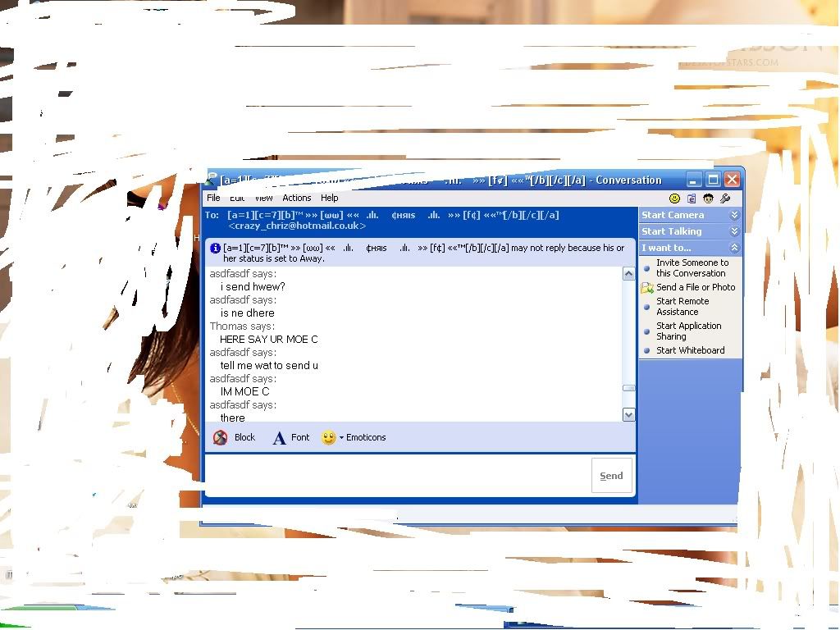Click the Font letter A icon
The height and width of the screenshot is (630, 840).
(279, 438)
